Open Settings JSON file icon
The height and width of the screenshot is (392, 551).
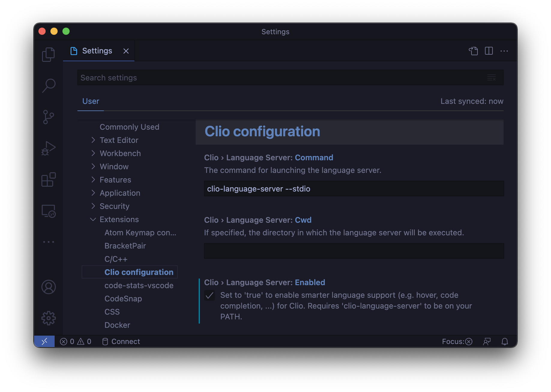point(473,51)
